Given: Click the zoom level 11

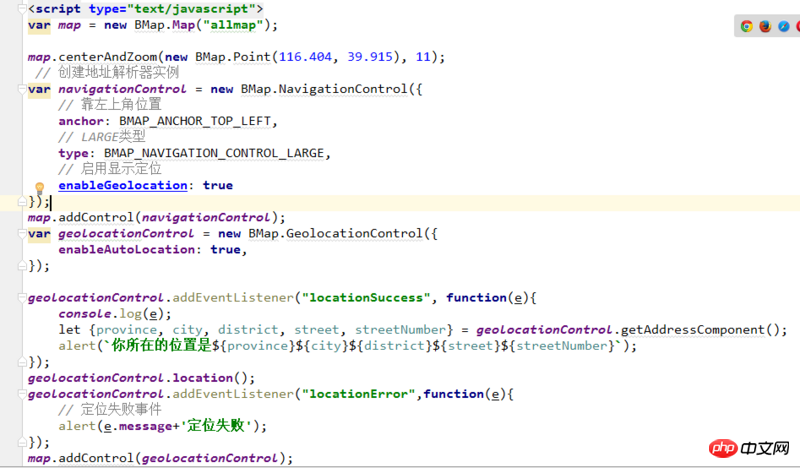Looking at the screenshot, I should pyautogui.click(x=423, y=57).
